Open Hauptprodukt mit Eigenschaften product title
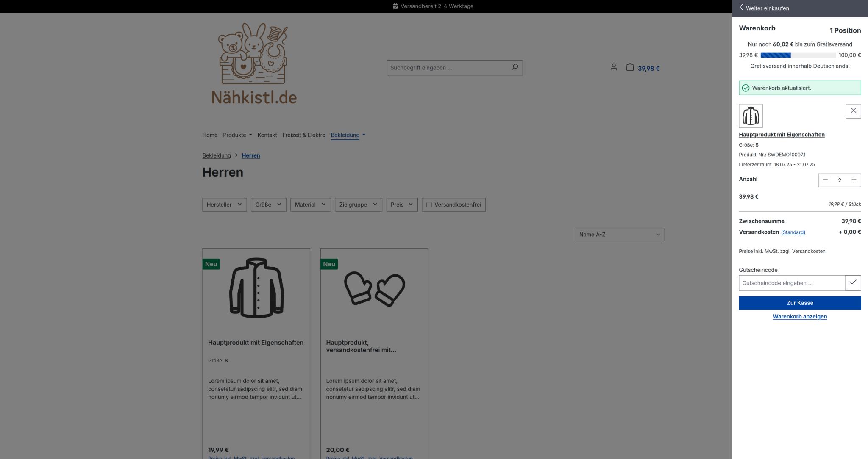 pyautogui.click(x=256, y=343)
